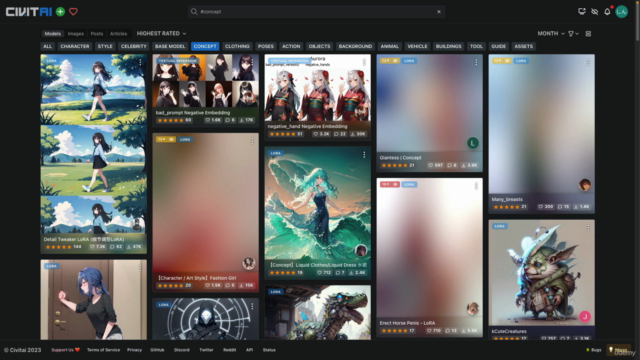The height and width of the screenshot is (360, 640).
Task: Click Liquid Dress card creator avatar
Action: tap(361, 250)
